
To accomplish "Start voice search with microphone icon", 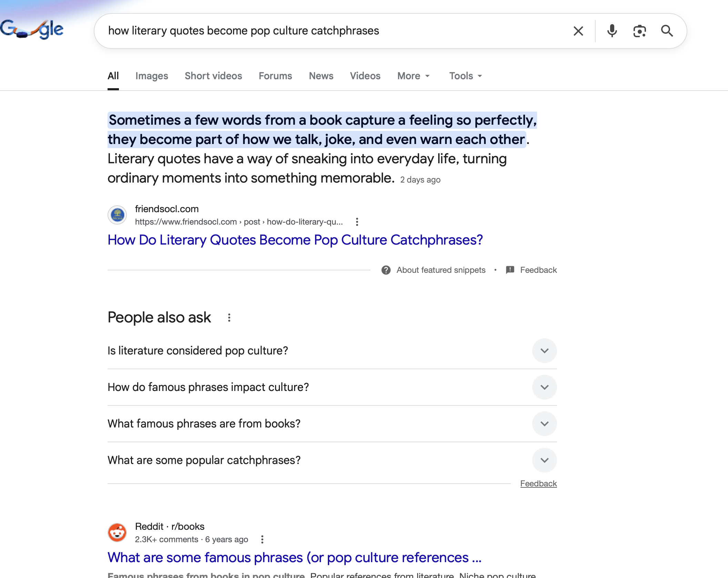I will coord(612,31).
